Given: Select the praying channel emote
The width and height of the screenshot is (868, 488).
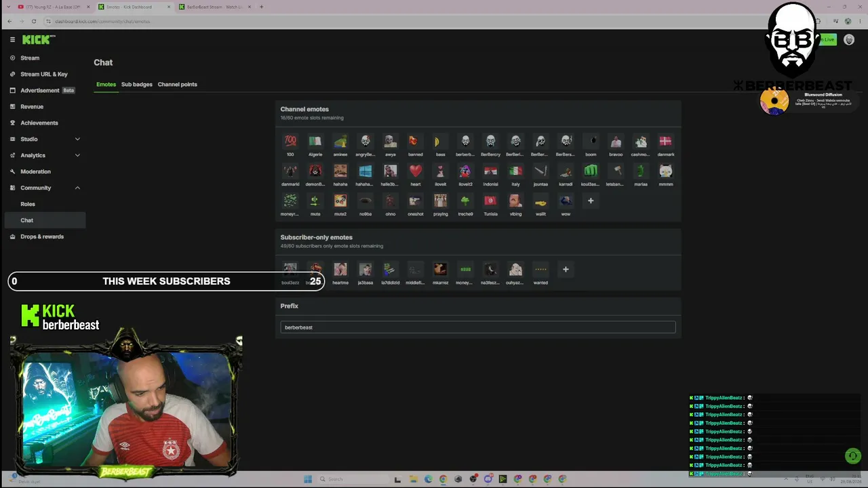Looking at the screenshot, I should coord(440,201).
